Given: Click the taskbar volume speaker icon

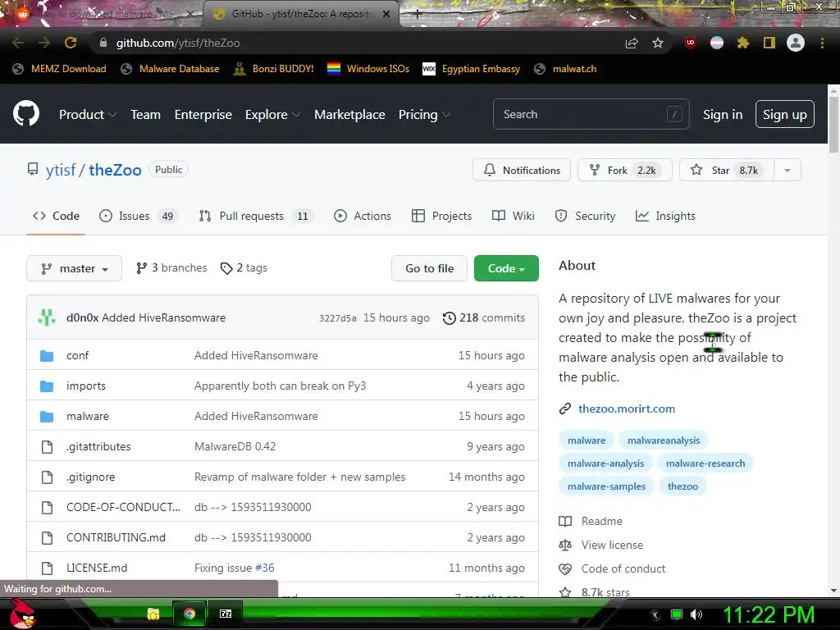Looking at the screenshot, I should pos(696,614).
